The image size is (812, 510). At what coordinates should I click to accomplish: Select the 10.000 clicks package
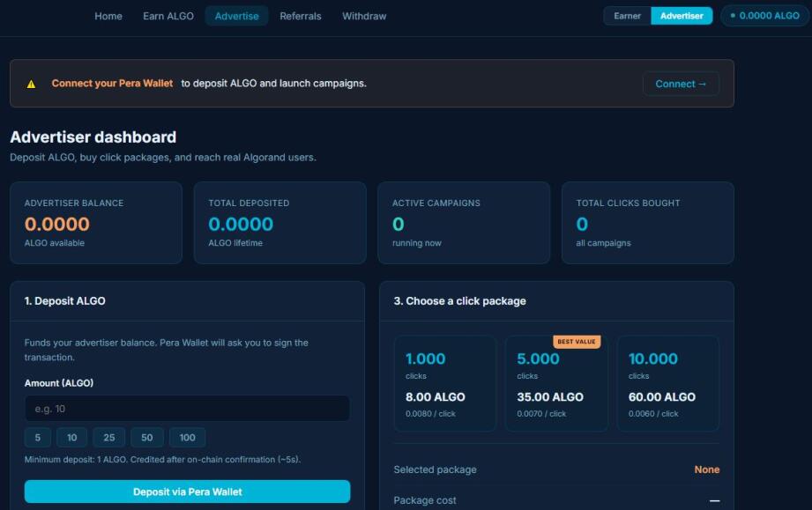[668, 383]
